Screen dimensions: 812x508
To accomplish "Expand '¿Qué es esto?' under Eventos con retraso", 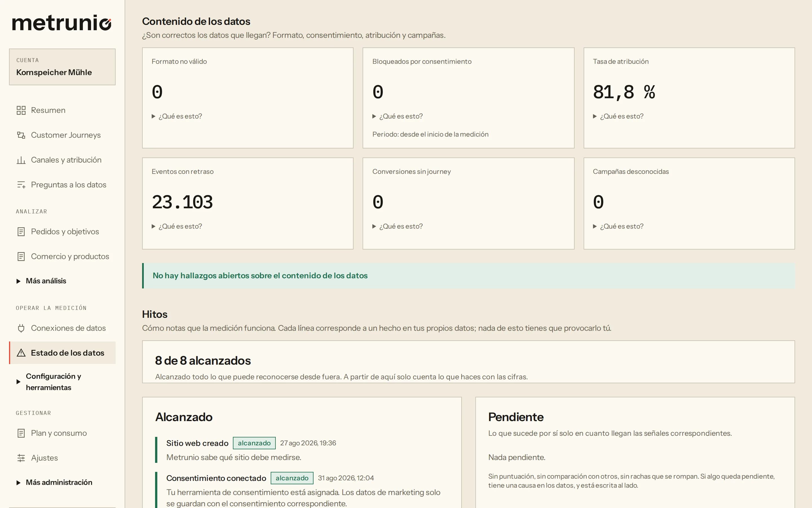I will [x=177, y=226].
